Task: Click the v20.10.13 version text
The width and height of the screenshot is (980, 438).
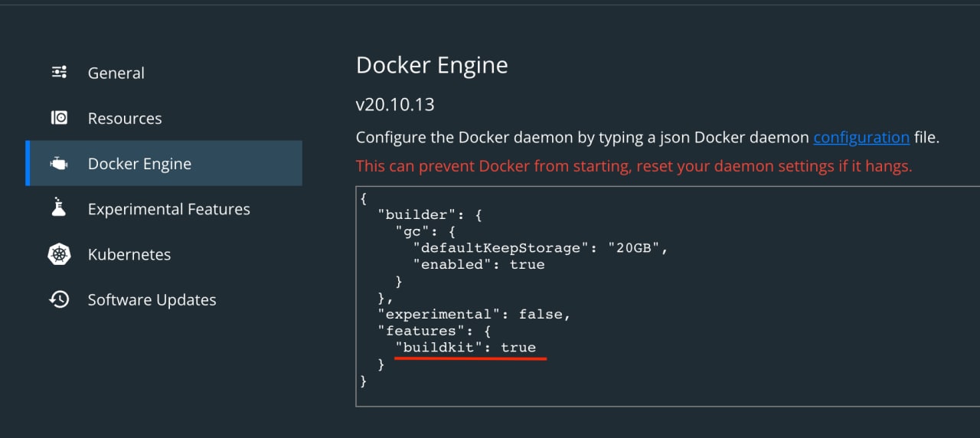Action: point(395,103)
